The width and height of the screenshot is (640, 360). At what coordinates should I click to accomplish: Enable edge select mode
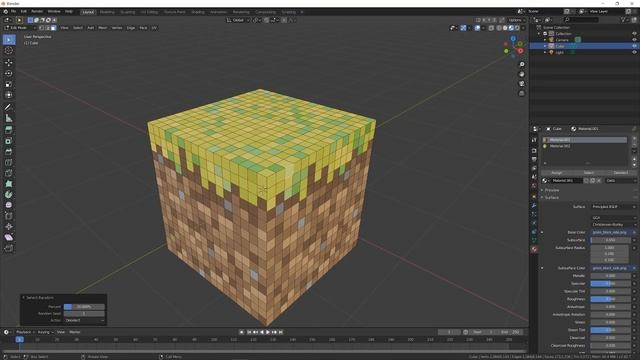48,28
